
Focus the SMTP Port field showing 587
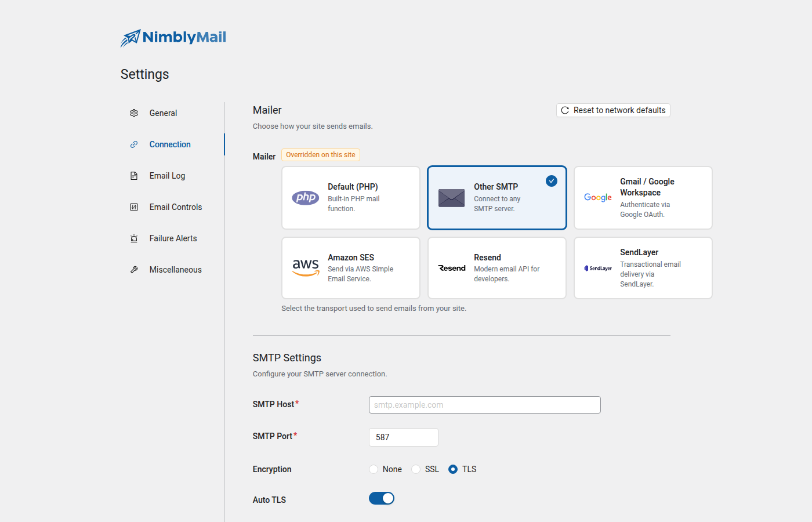404,437
